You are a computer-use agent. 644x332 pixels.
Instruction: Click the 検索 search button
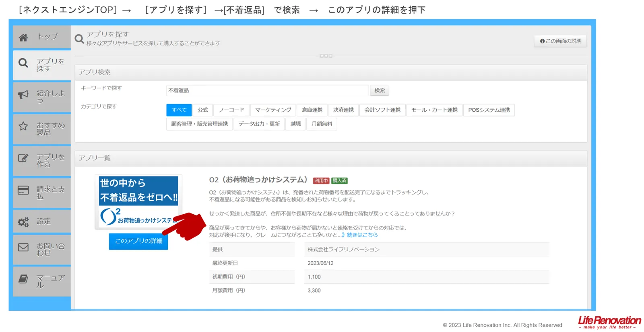[x=380, y=90]
